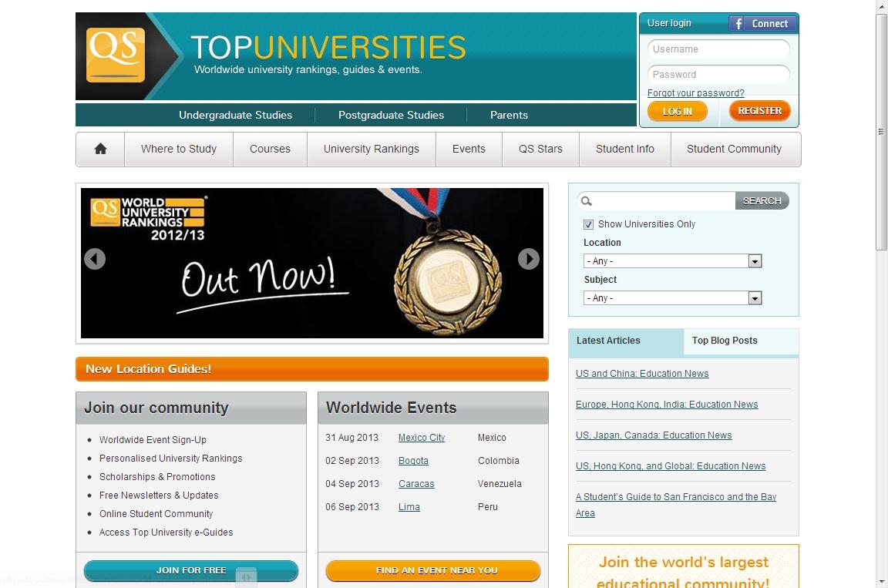This screenshot has width=888, height=588.
Task: Advance banner with right arrow icon
Action: coord(528,259)
